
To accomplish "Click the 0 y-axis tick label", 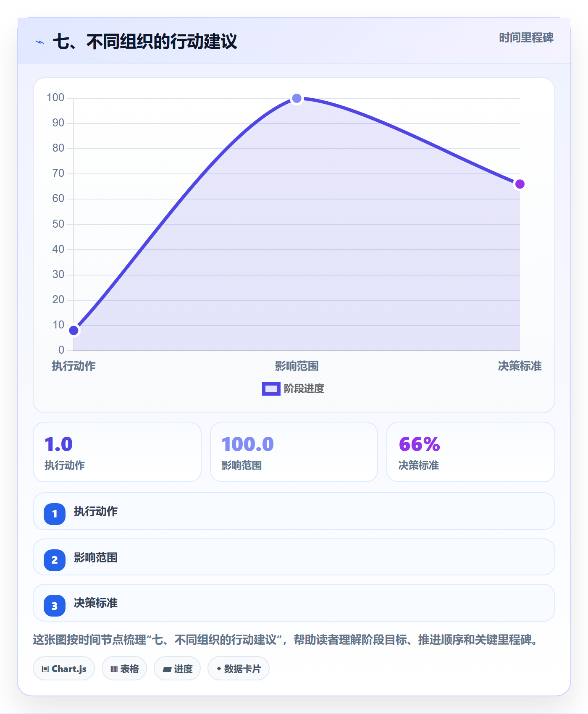I will 61,350.
